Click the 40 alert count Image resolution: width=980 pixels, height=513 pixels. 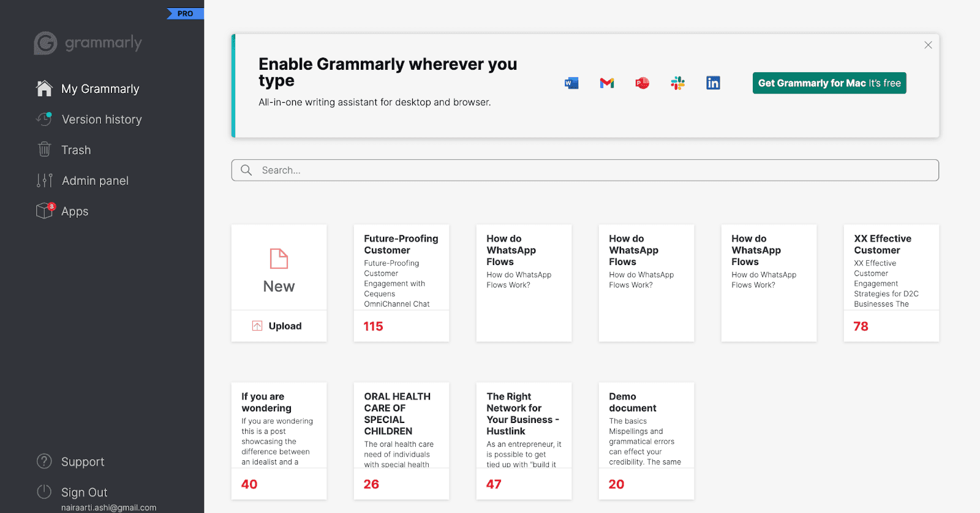[x=249, y=484]
